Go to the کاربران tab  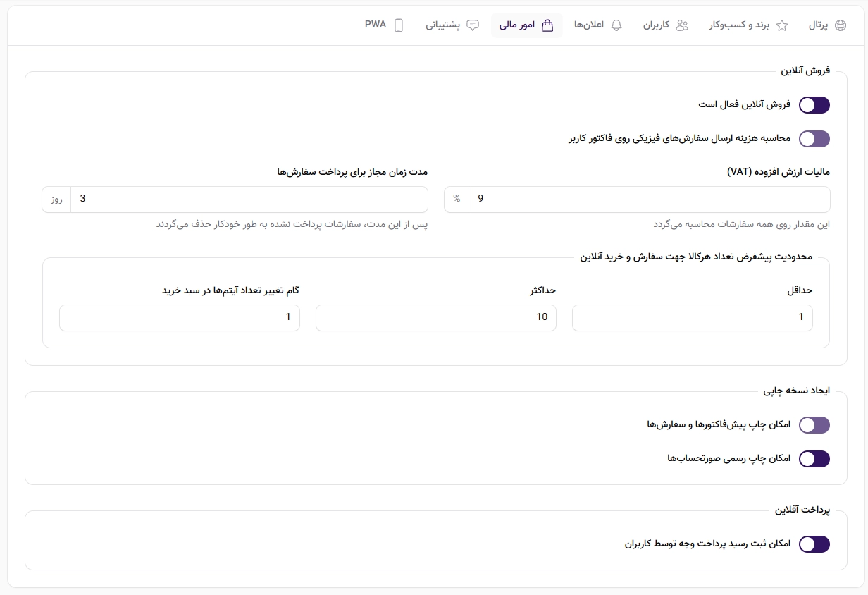click(665, 25)
